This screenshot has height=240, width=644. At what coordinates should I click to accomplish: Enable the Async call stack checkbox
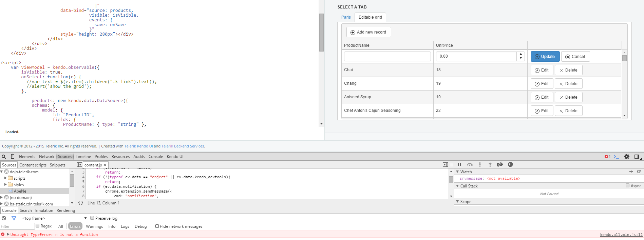[627, 185]
